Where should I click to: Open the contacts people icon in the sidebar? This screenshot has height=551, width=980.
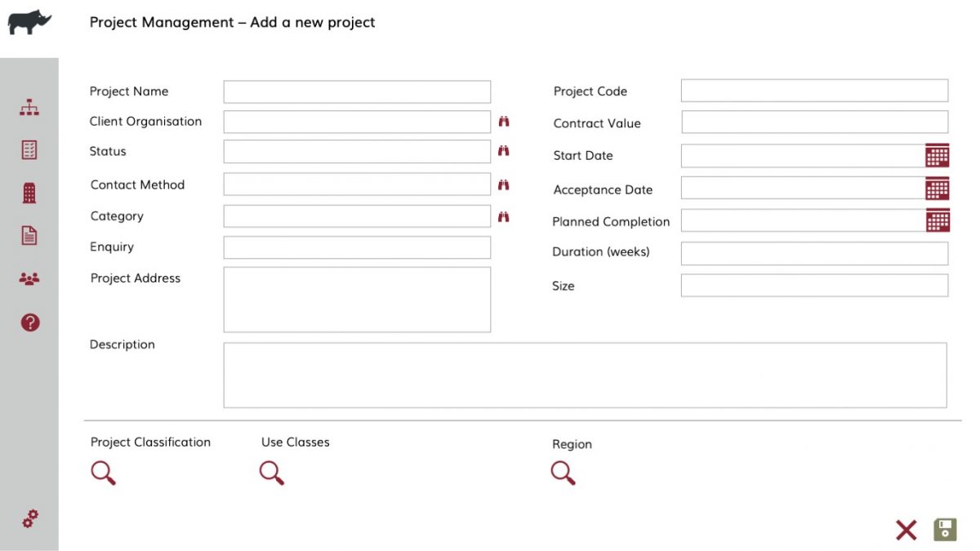[29, 278]
